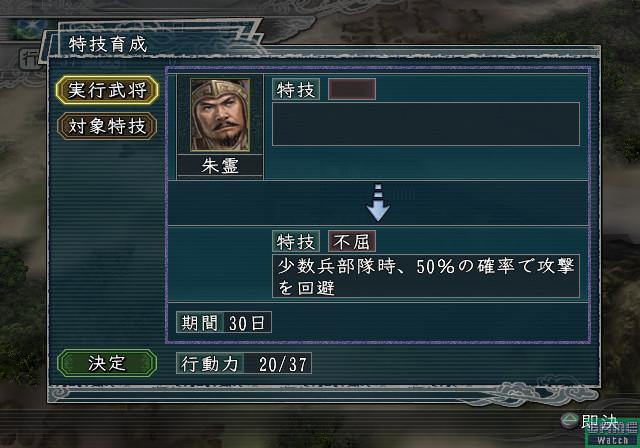640x448 pixels.
Task: Click the partially hidden 行 tab behind the window
Action: tap(31, 59)
